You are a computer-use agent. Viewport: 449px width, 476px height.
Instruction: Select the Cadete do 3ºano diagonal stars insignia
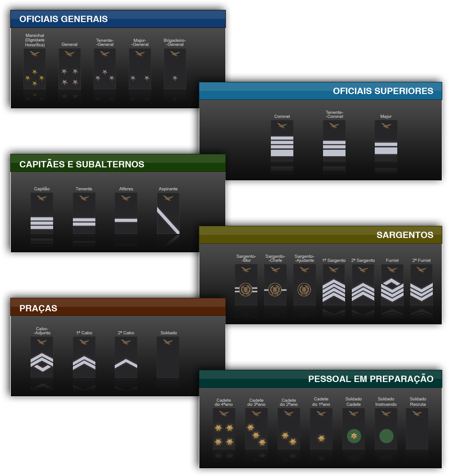[x=256, y=429]
